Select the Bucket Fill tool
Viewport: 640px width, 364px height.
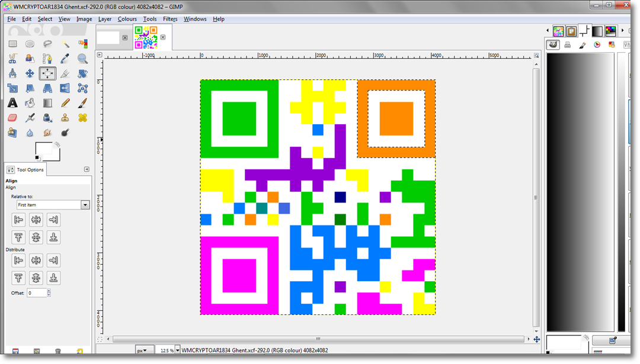pos(30,103)
